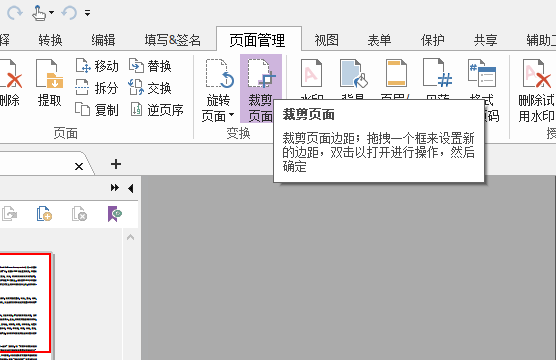
Task: Click the 删除试用水印 icon
Action: 536,73
